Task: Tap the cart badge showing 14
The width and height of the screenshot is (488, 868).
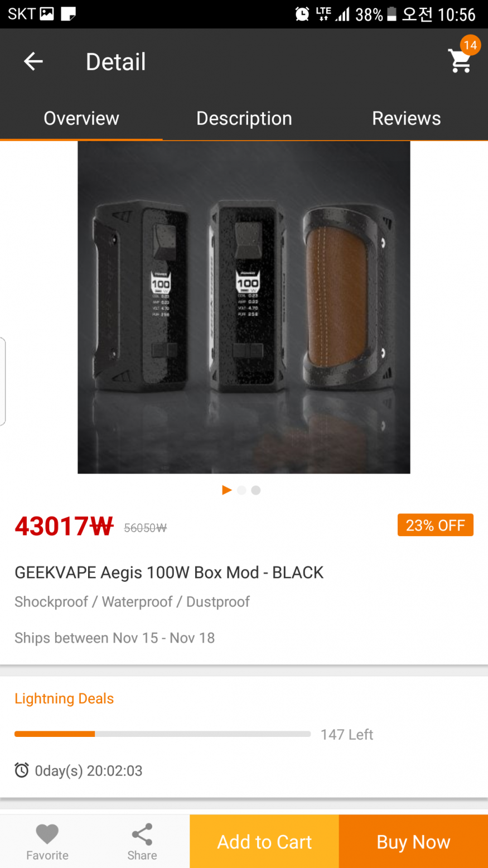Action: 470,45
